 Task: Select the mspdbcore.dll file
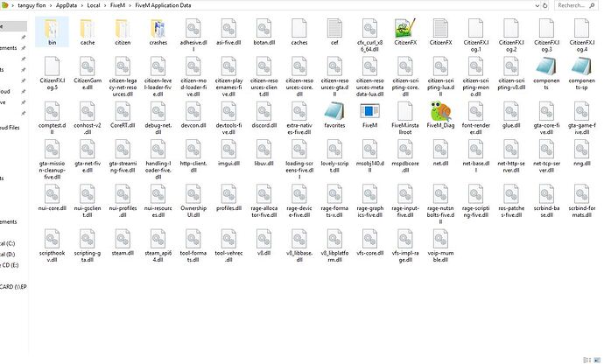click(x=404, y=156)
